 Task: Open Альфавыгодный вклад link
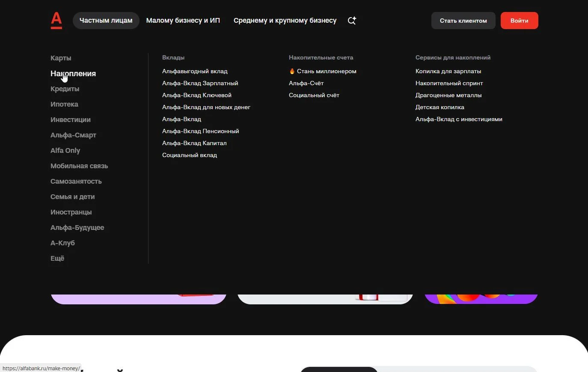click(195, 71)
